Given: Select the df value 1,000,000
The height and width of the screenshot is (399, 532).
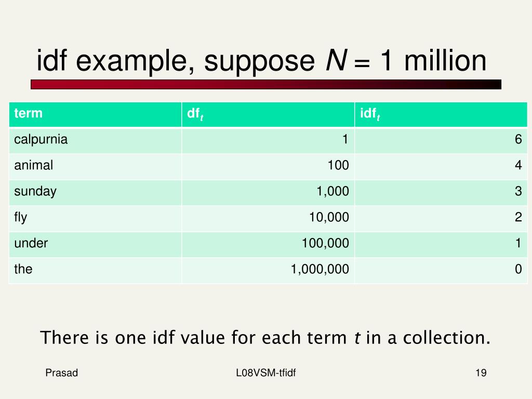Looking at the screenshot, I should (320, 269).
